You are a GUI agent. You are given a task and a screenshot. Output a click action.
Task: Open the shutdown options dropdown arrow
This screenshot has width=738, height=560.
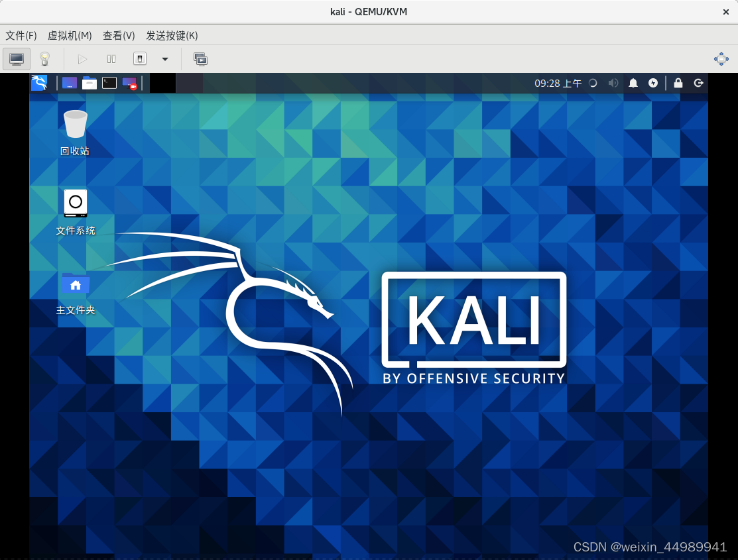click(x=165, y=59)
